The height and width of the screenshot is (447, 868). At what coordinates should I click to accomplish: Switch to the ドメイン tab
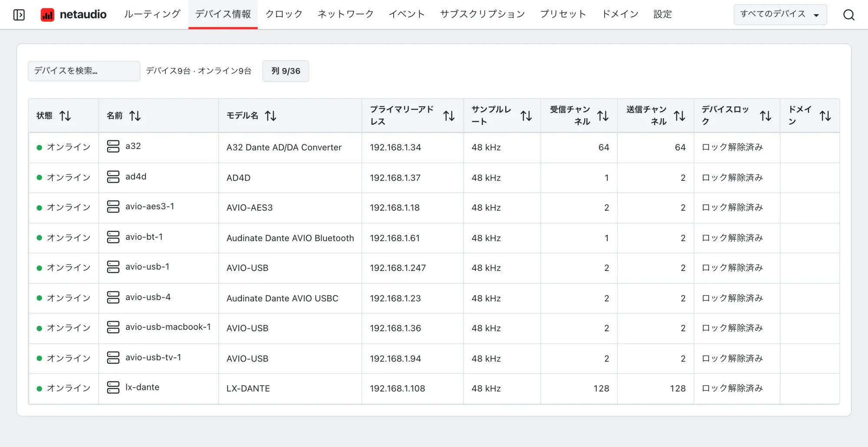pyautogui.click(x=620, y=14)
